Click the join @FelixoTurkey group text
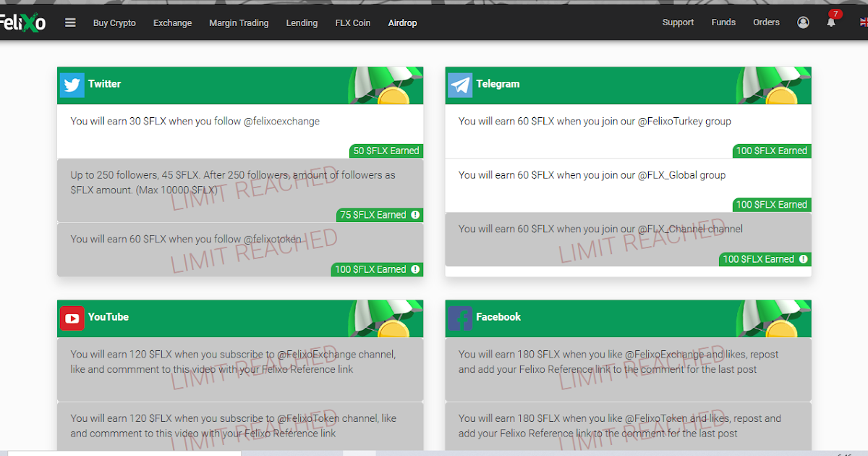868x456 pixels. click(595, 122)
